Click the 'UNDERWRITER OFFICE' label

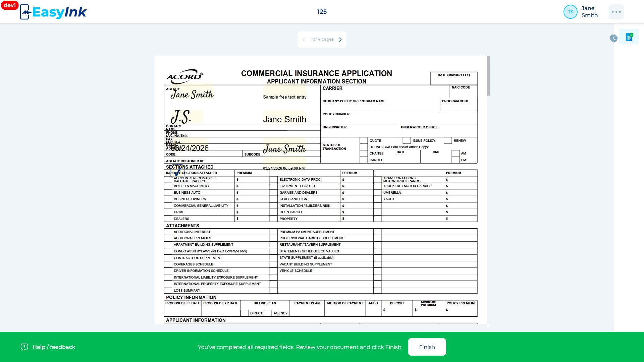click(x=419, y=127)
